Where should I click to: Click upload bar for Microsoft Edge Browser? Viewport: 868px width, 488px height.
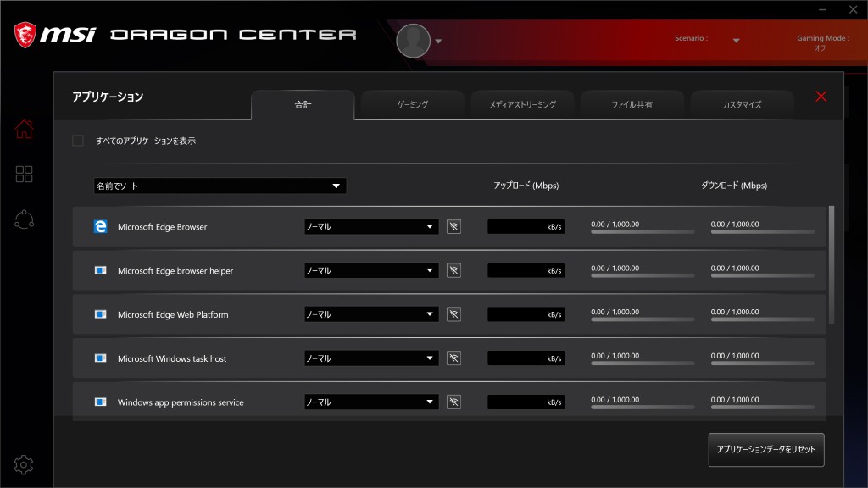coord(643,231)
